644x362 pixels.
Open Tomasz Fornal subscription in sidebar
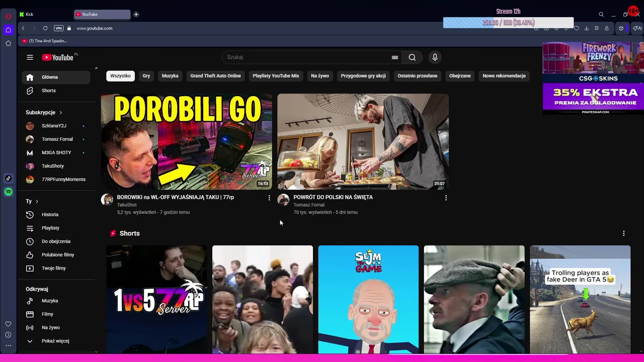[56, 139]
